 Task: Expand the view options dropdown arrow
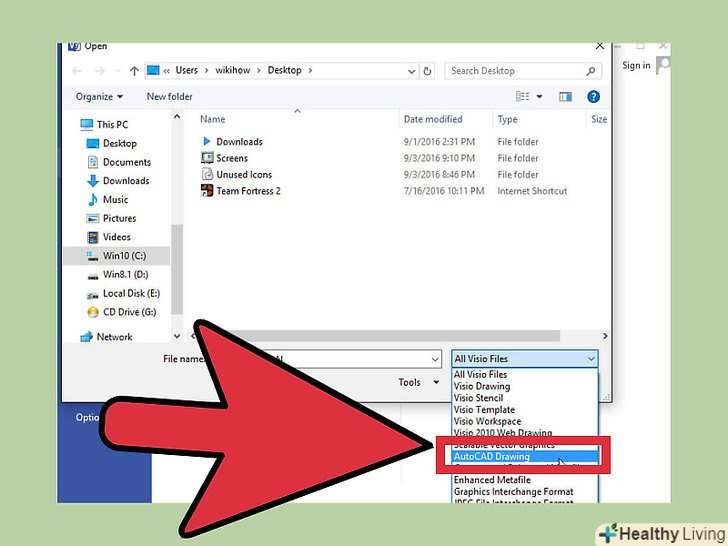pos(539,97)
